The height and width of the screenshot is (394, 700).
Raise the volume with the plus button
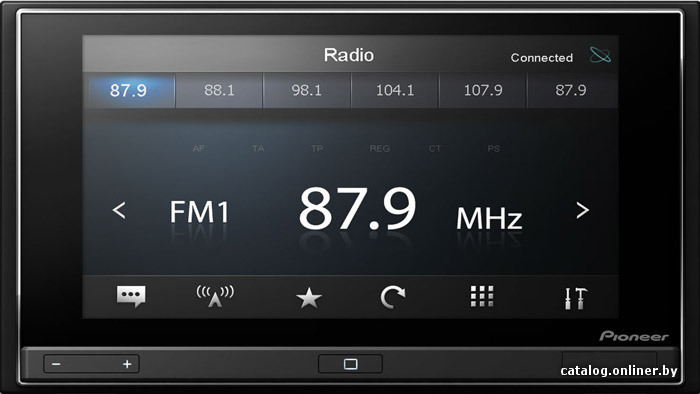(x=127, y=364)
